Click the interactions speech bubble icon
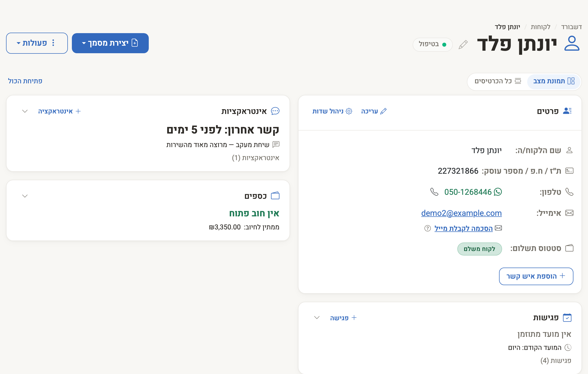588x374 pixels. coord(275,111)
